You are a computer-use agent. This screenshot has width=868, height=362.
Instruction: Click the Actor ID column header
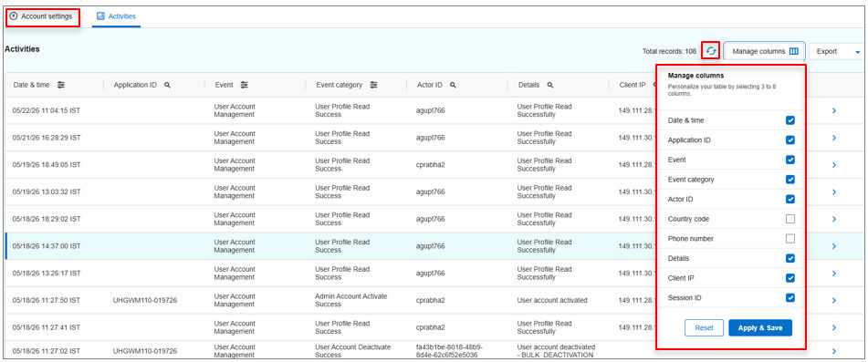point(430,85)
